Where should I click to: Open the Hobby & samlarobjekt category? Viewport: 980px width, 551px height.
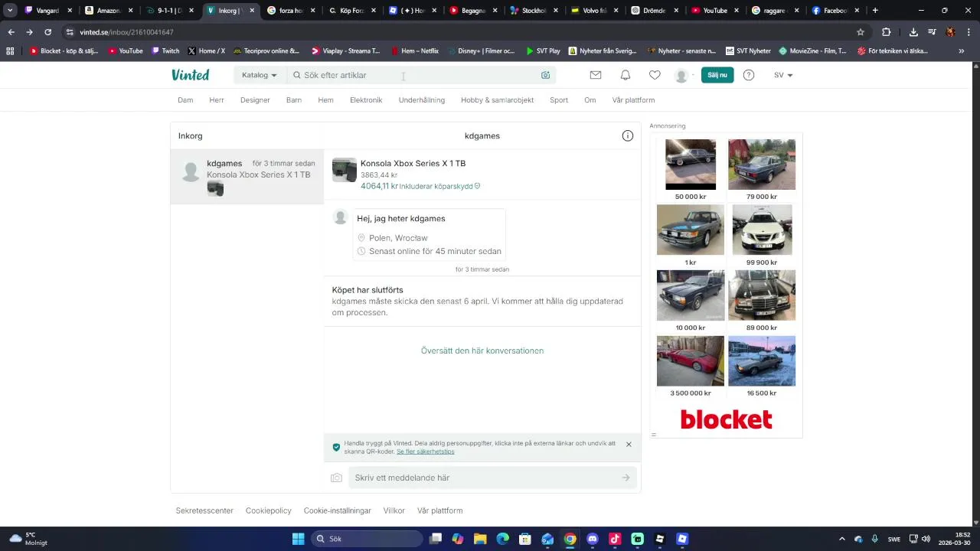pos(497,100)
